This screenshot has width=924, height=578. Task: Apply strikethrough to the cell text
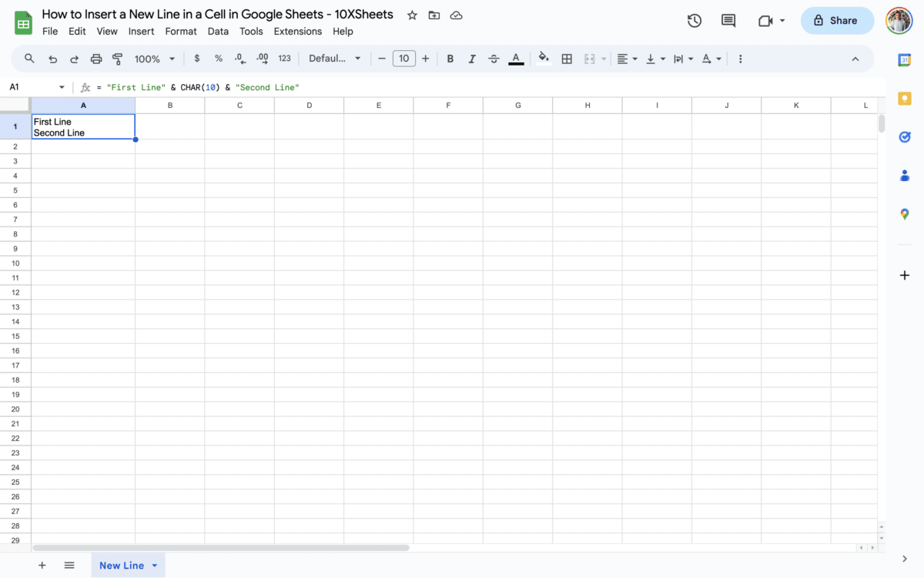pyautogui.click(x=493, y=58)
